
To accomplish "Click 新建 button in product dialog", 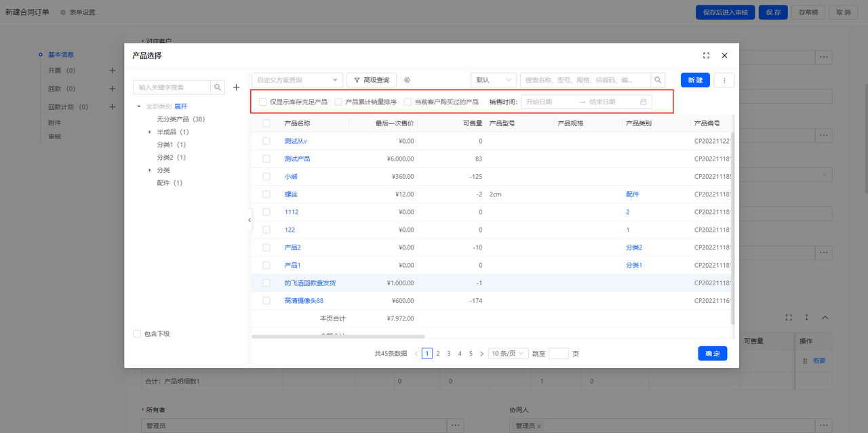I will (x=695, y=80).
